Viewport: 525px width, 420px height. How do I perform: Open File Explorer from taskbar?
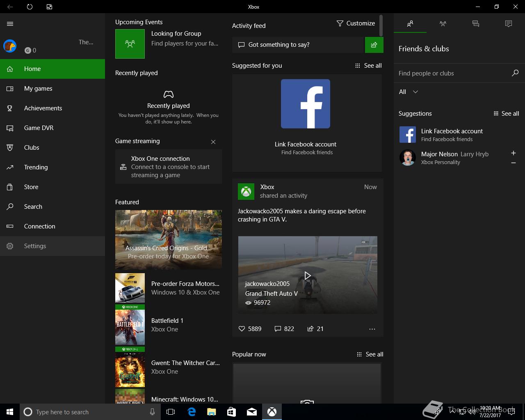[211, 412]
